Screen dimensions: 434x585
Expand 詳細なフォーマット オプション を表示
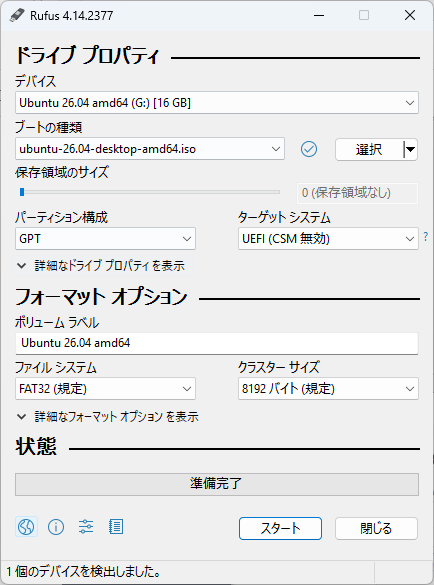pyautogui.click(x=108, y=416)
